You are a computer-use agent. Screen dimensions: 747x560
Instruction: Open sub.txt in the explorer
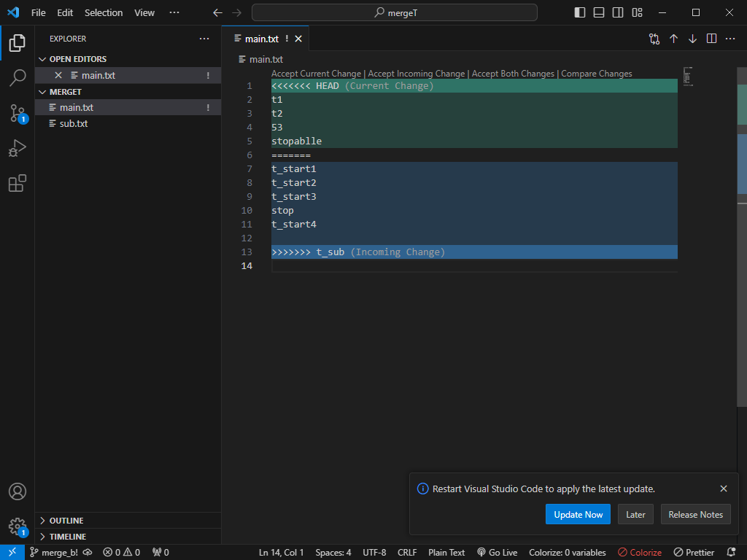(128, 124)
